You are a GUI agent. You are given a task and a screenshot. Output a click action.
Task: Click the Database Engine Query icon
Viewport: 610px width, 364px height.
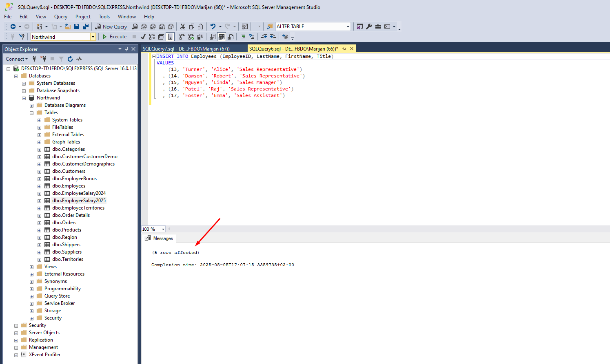click(135, 26)
